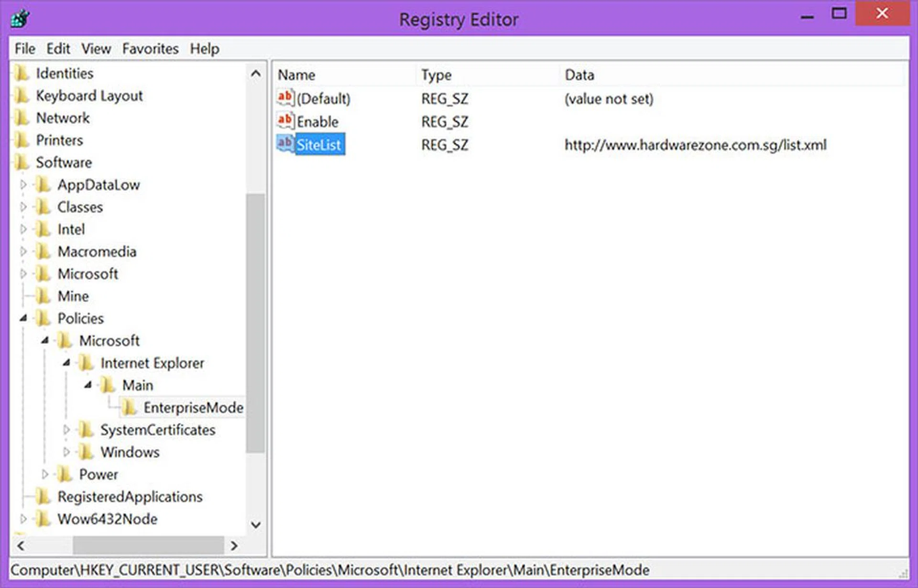Viewport: 918px width, 588px height.
Task: Click the horizontal scrollbar right arrow
Action: 234,545
